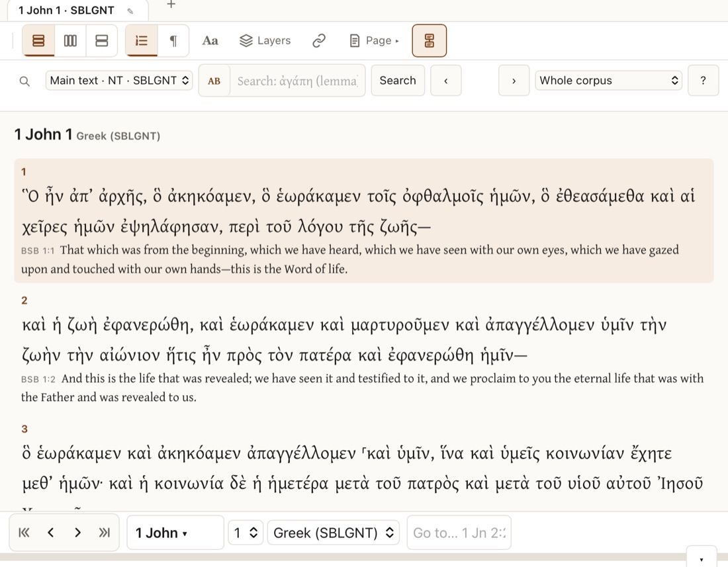Viewport: 728px width, 567px height.
Task: Click the Greek word κοινωνίαν in verse 3
Action: point(584,453)
